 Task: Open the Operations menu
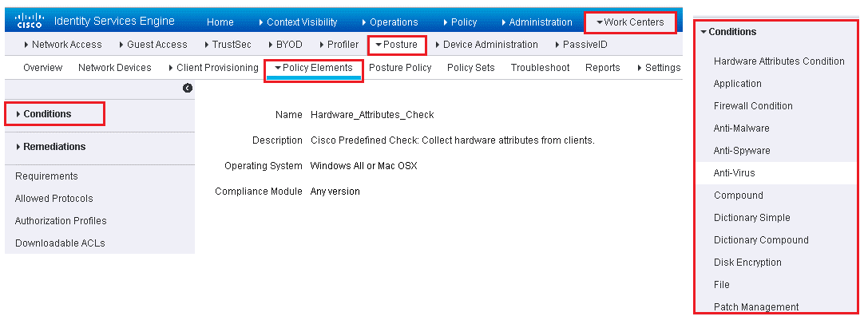coord(390,22)
